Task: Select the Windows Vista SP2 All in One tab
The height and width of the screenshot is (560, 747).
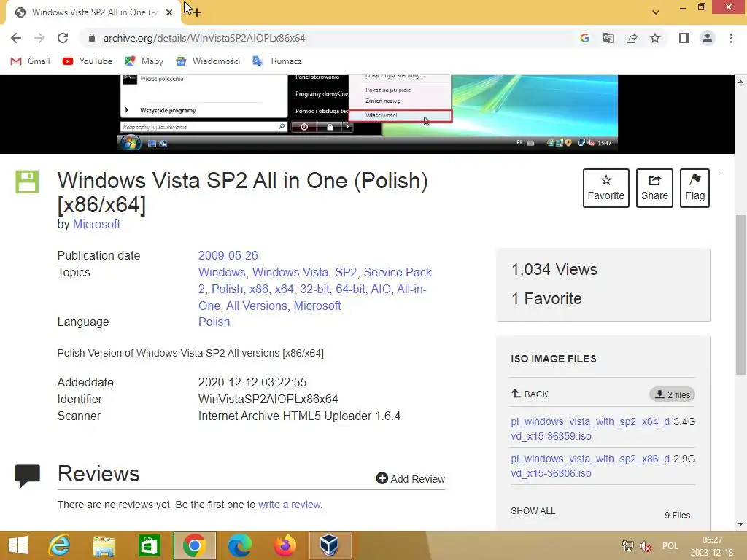Action: (x=93, y=12)
